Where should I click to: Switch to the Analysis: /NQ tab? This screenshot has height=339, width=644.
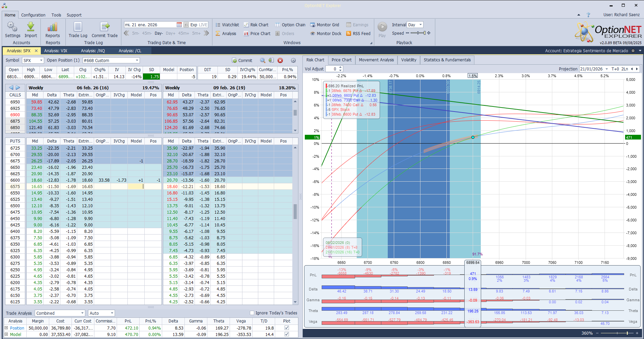[x=93, y=51]
